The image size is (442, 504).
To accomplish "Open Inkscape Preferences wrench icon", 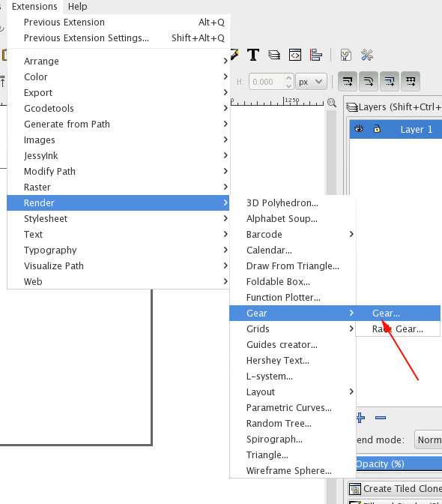I will coord(367,55).
